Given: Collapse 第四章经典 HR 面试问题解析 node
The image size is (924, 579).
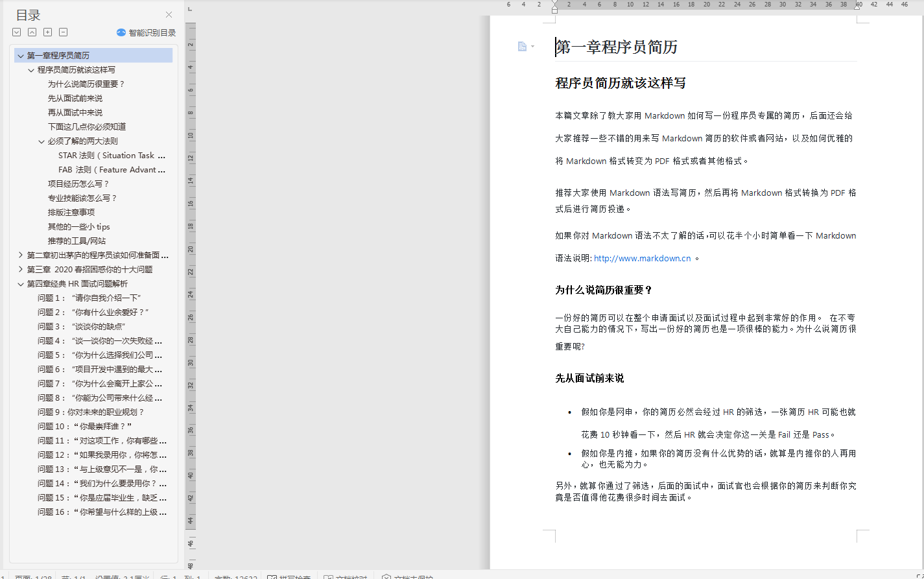Looking at the screenshot, I should pos(21,284).
